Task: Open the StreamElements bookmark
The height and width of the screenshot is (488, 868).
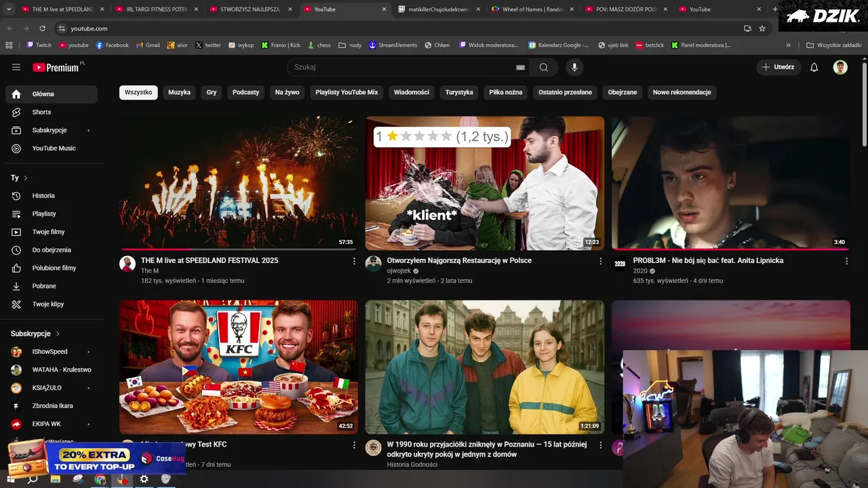Action: (x=393, y=45)
